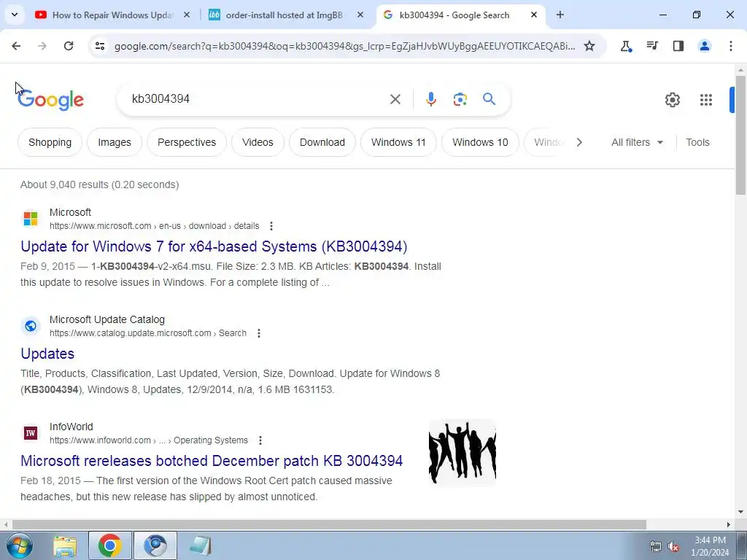Open the network tray icon

[656, 547]
